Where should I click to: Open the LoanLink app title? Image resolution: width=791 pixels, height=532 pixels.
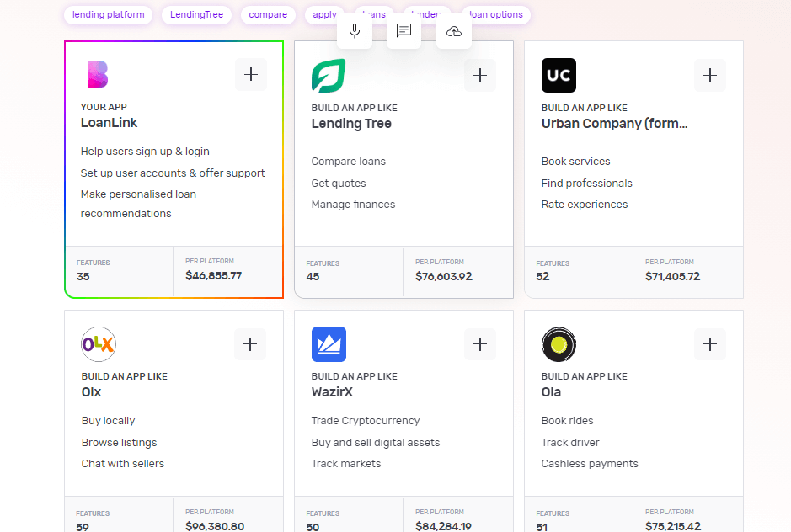click(109, 123)
